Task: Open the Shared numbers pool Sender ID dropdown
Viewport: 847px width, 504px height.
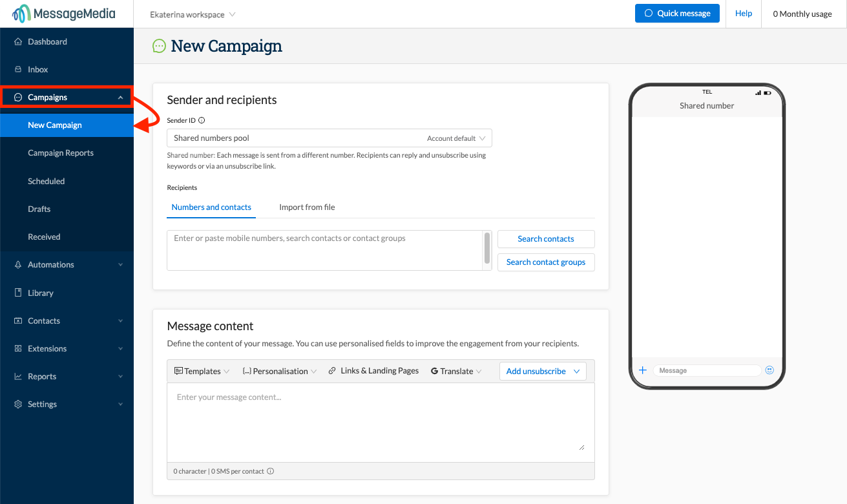Action: pyautogui.click(x=329, y=138)
